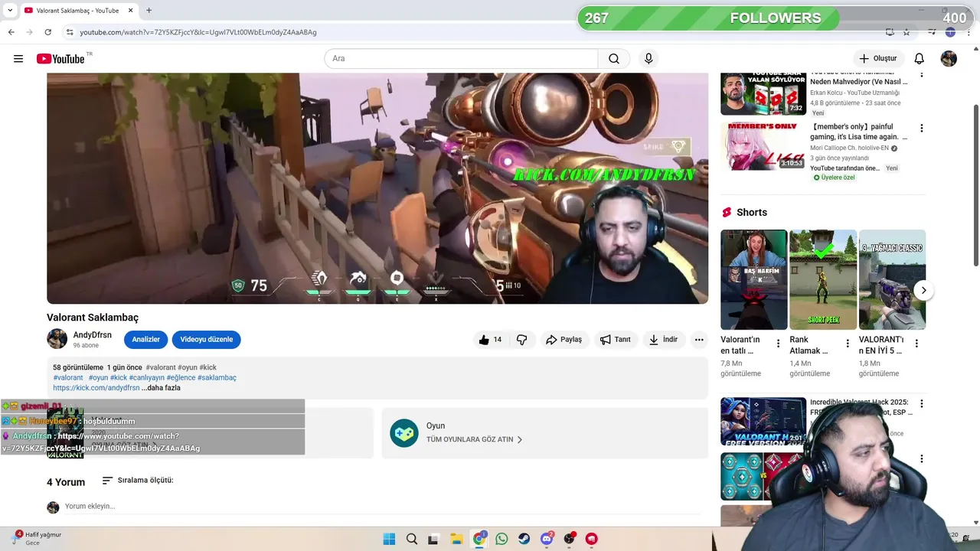Click the 4 Yorum comments heading
980x551 pixels.
point(66,482)
